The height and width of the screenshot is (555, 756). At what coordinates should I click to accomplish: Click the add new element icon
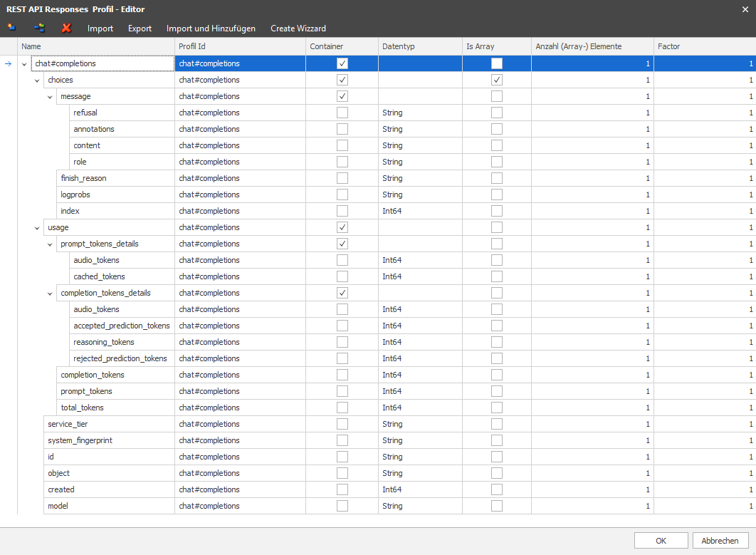pyautogui.click(x=11, y=28)
